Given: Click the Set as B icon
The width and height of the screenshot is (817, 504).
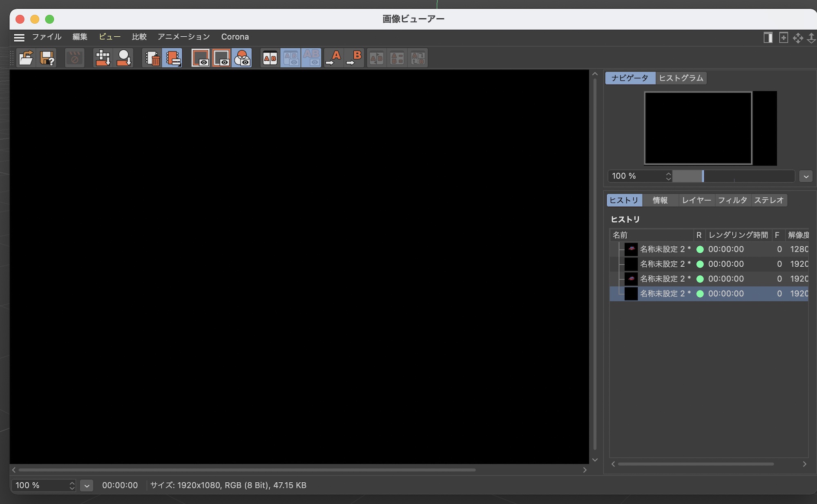Looking at the screenshot, I should [x=354, y=58].
